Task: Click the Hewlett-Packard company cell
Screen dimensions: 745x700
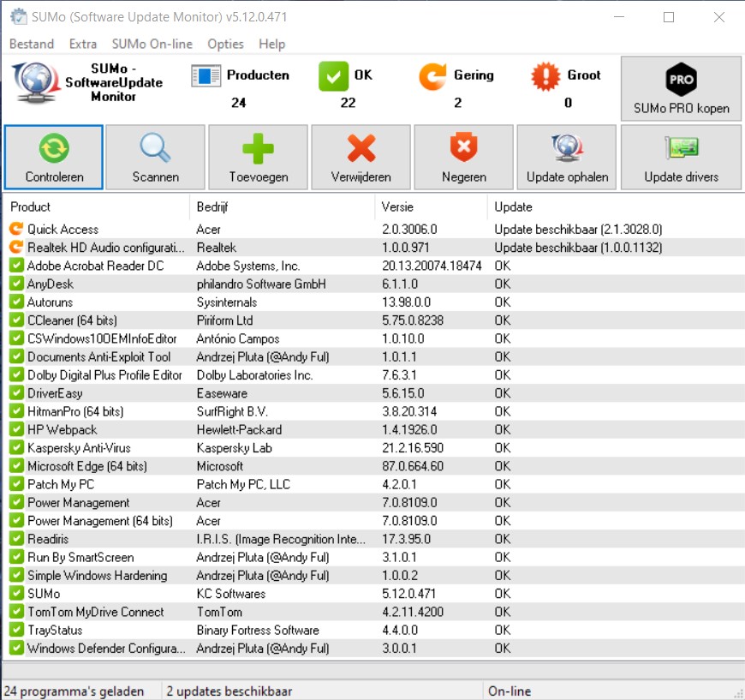Action: coord(239,429)
